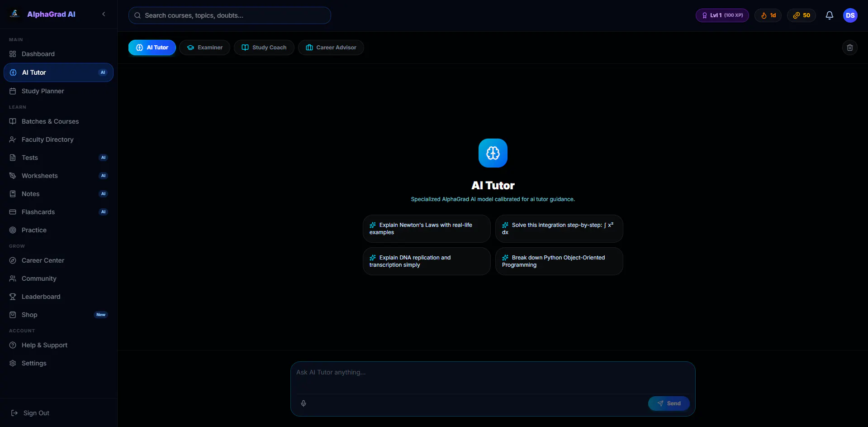Open the Faculty Directory page
868x427 pixels.
[58, 139]
